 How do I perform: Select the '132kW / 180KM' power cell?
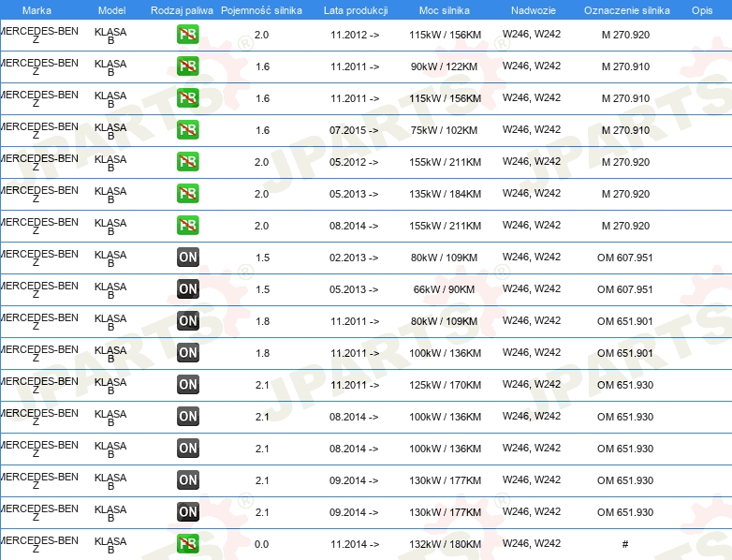click(x=445, y=544)
